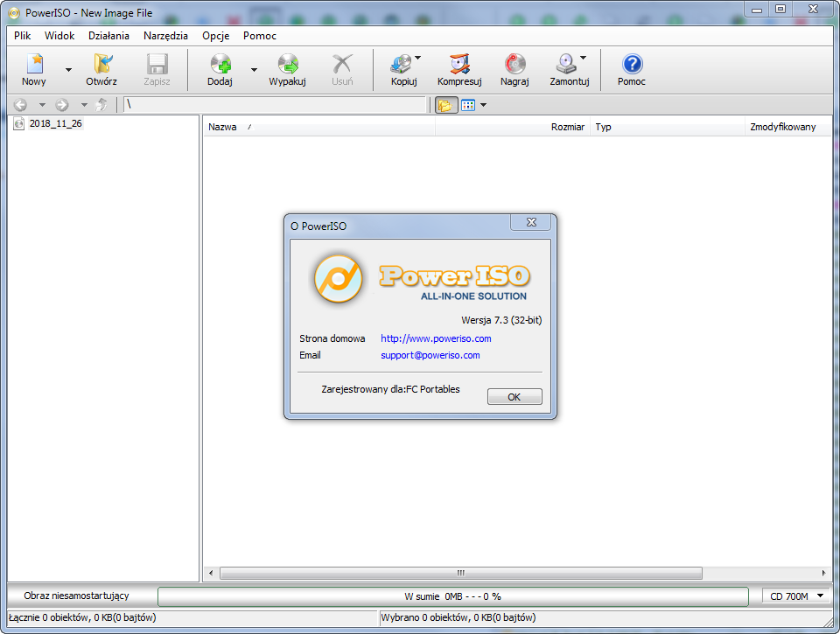Click the back navigation arrow
Screen dimensions: 840x634
20,105
